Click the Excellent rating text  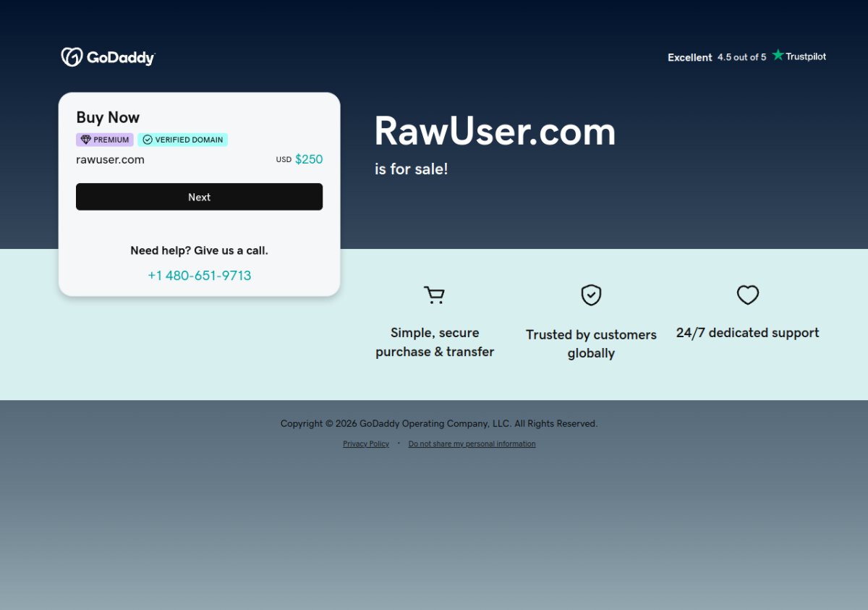point(690,57)
